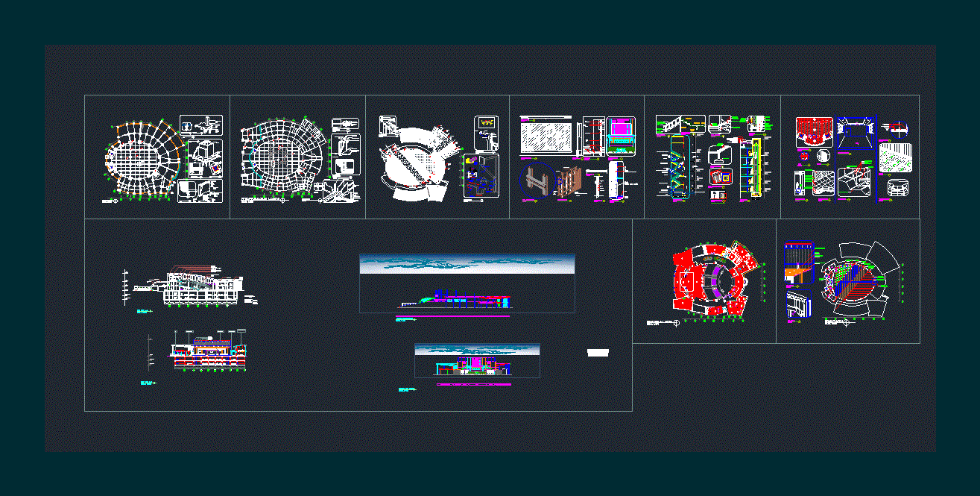Image resolution: width=980 pixels, height=496 pixels.
Task: Select the small white title block label
Action: [x=598, y=352]
